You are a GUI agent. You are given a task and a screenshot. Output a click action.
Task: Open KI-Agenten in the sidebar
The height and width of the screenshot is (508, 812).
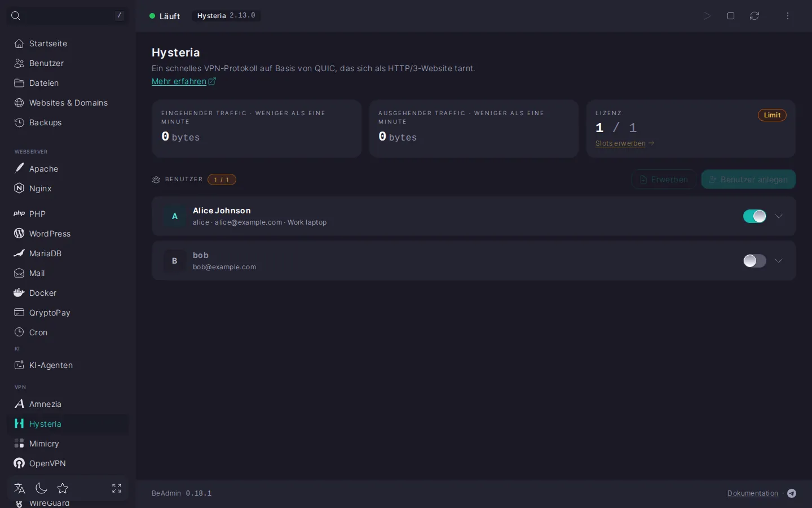[68, 365]
